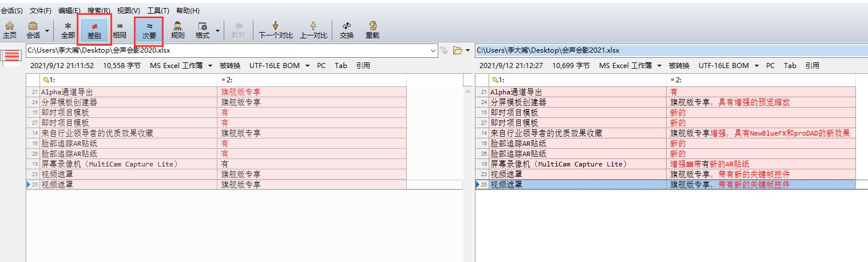Open the 会话 (Sessions) briefcase icon
Viewport: 868px width, 262px height.
[x=33, y=30]
